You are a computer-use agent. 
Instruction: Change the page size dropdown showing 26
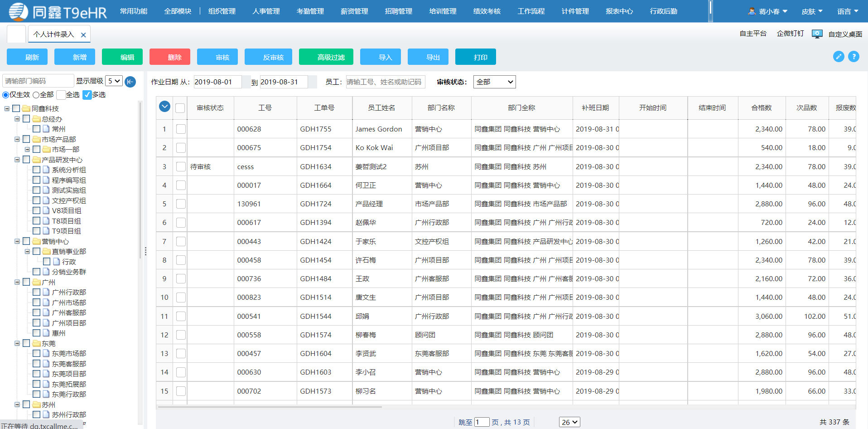point(569,422)
